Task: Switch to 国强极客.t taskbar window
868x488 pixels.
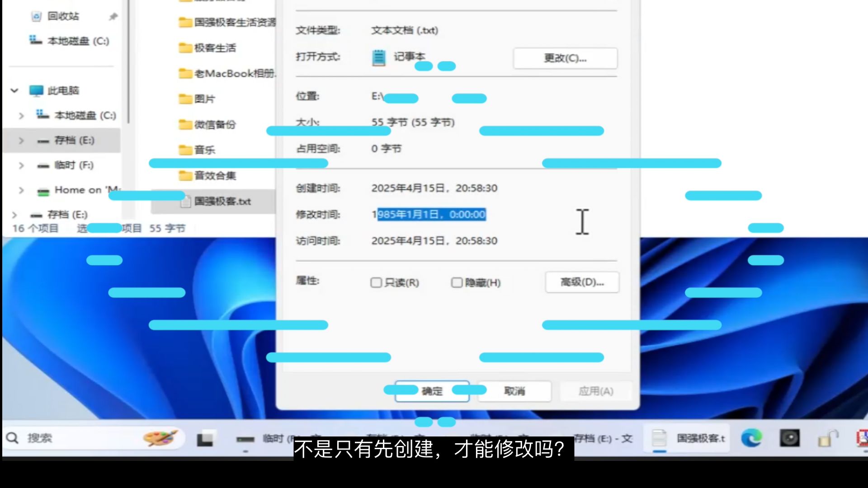Action: (x=687, y=438)
